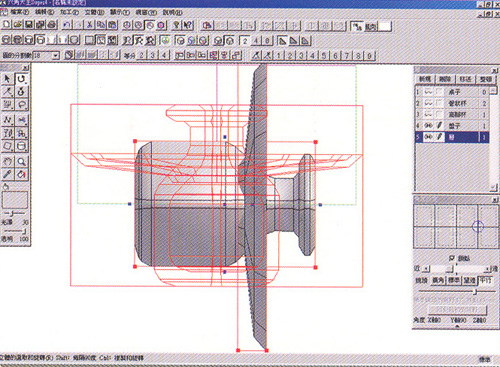Select the paint bucket tool
The image size is (500, 367).
pos(22,174)
